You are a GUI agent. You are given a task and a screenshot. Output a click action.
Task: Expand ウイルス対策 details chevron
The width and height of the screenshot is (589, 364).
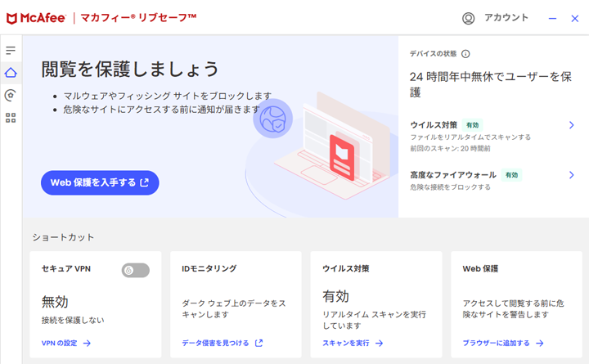coord(571,125)
